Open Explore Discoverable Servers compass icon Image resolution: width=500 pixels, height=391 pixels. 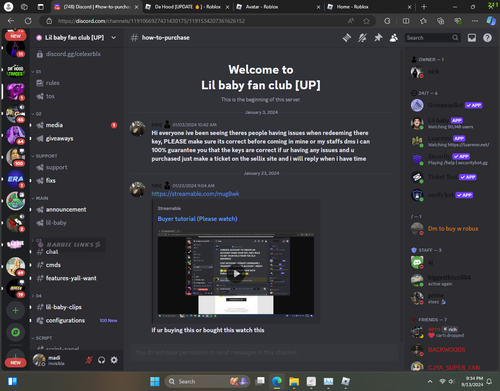15,332
